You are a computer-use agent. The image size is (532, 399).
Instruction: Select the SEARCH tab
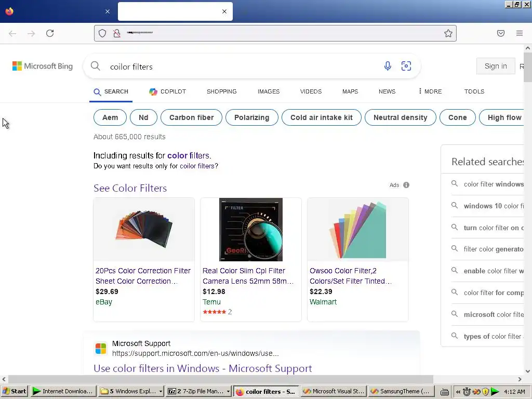(111, 91)
